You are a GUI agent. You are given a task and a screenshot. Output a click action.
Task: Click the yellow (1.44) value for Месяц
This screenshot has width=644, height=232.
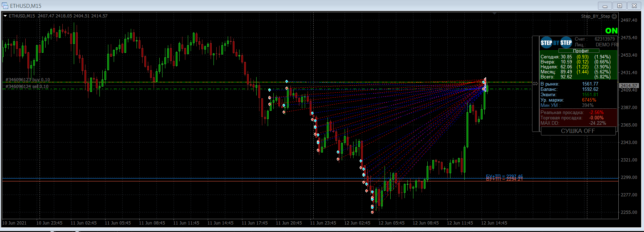pos(583,72)
